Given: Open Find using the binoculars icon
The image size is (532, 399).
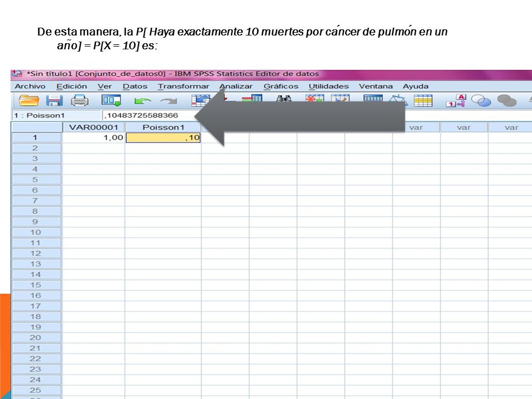Looking at the screenshot, I should point(284,99).
